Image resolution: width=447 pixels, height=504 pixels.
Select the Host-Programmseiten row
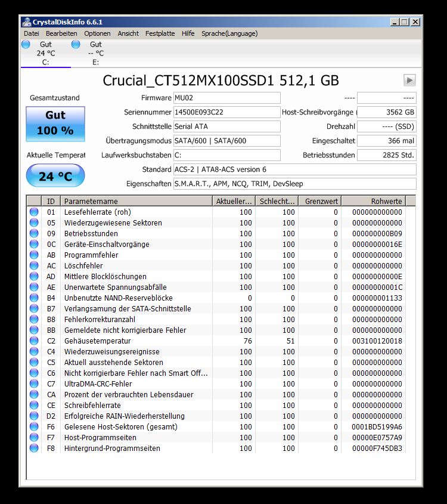216,437
